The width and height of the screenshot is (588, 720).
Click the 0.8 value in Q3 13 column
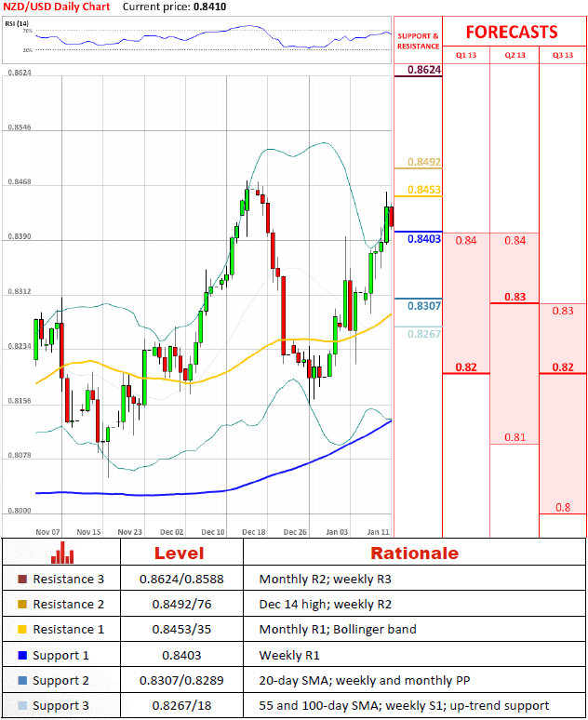[563, 507]
